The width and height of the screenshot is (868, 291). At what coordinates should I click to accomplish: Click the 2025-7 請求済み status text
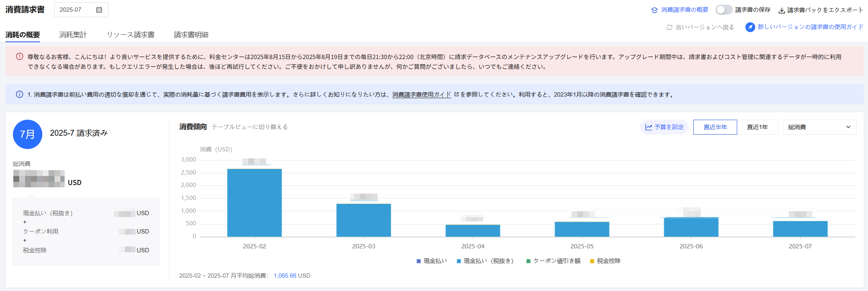79,133
